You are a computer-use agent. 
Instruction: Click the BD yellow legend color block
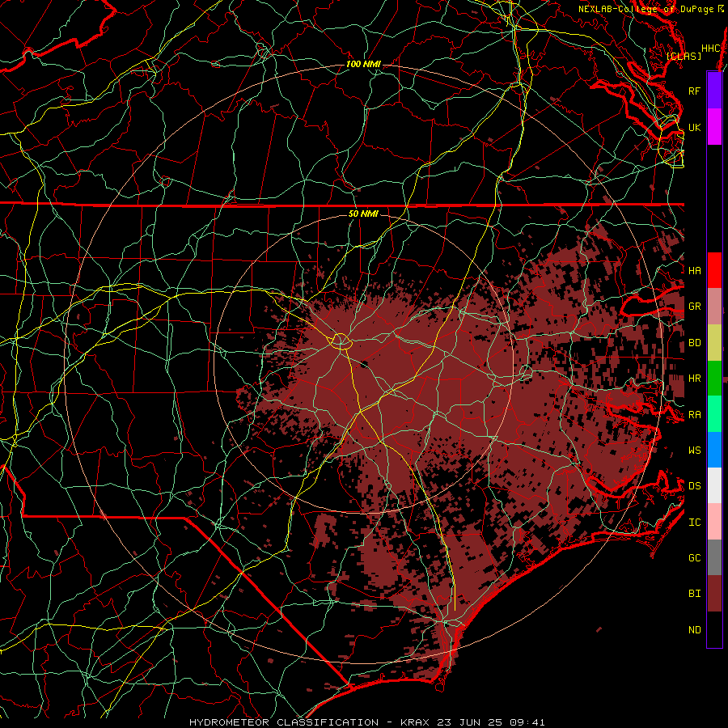point(714,342)
